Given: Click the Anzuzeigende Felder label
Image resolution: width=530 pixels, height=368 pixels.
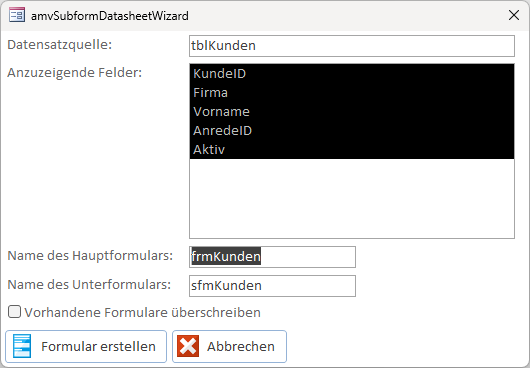Looking at the screenshot, I should pyautogui.click(x=75, y=73).
